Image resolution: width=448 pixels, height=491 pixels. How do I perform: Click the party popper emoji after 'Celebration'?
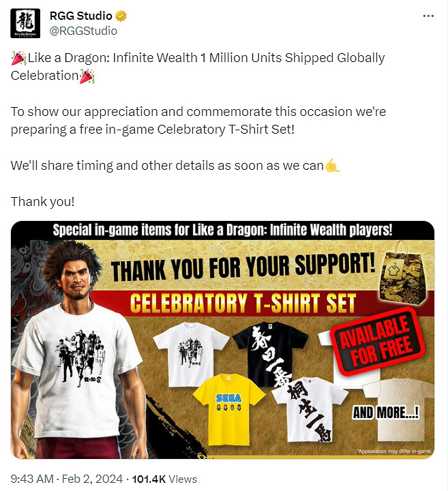[x=87, y=76]
